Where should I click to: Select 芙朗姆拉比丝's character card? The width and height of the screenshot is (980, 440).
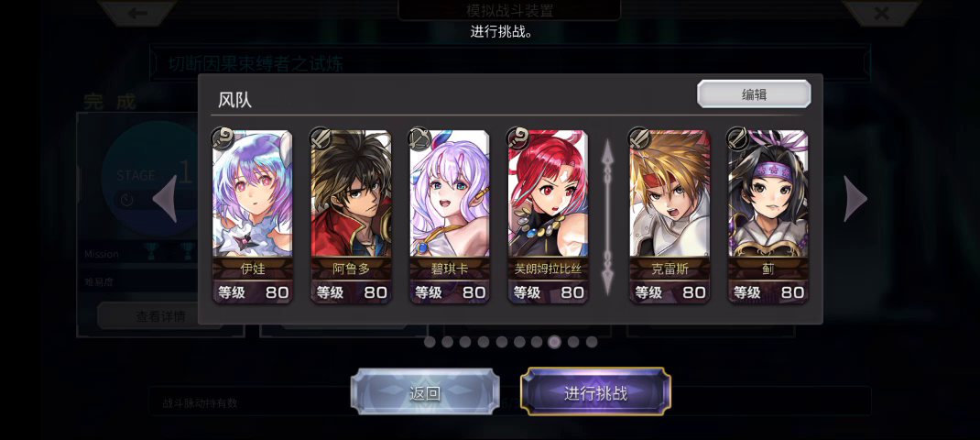pos(548,216)
